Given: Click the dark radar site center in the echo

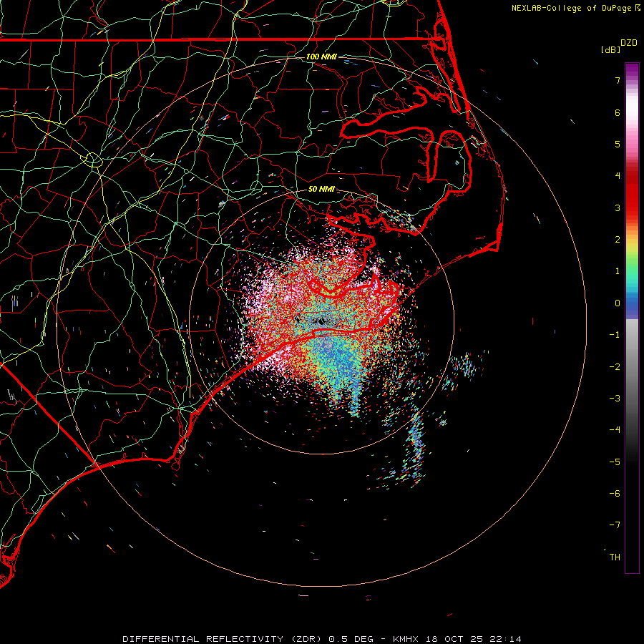Looking at the screenshot, I should tap(321, 321).
